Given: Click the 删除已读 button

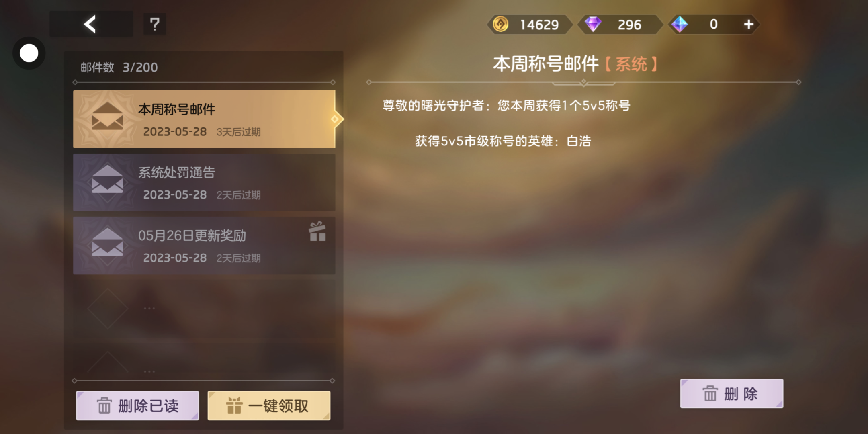Looking at the screenshot, I should [x=137, y=405].
